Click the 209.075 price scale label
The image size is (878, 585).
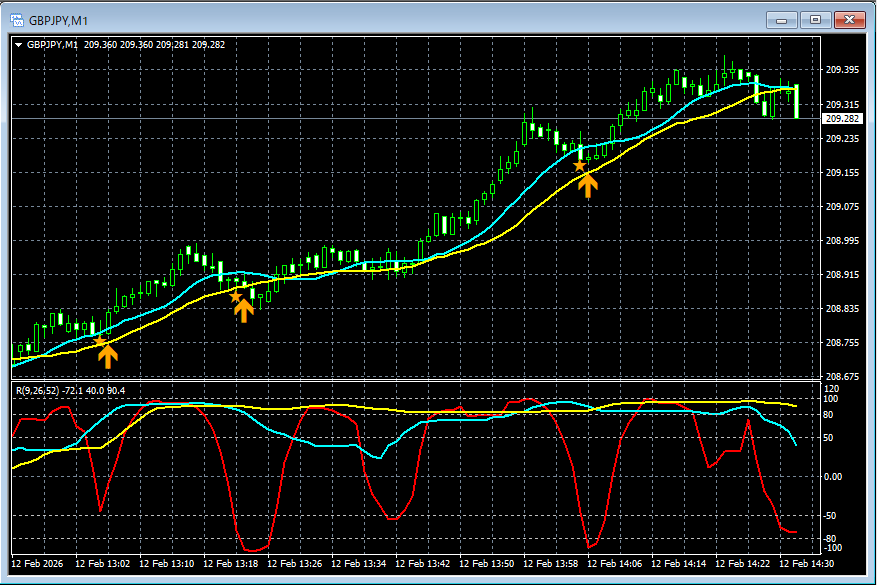pos(842,207)
